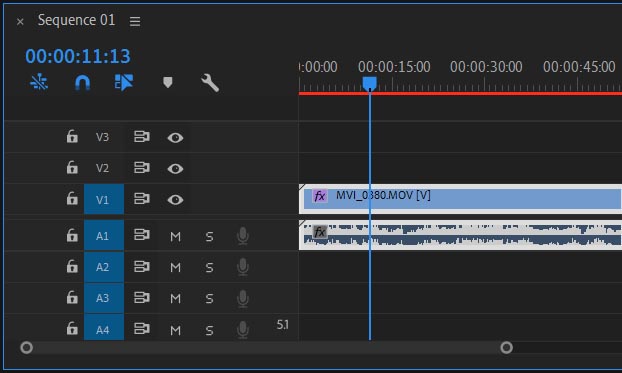Image resolution: width=622 pixels, height=373 pixels.
Task: Hide V1 track output eye
Action: click(x=175, y=200)
